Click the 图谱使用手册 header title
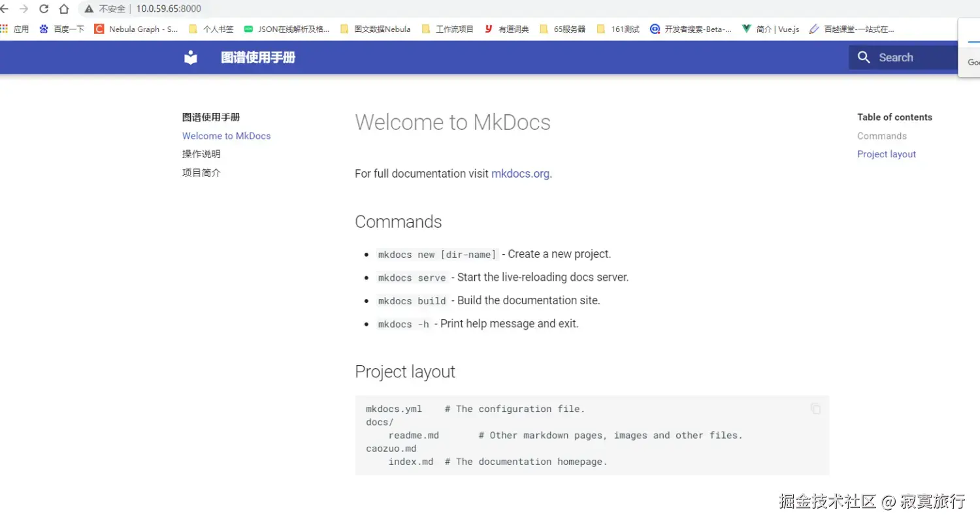Image resolution: width=980 pixels, height=525 pixels. point(258,57)
